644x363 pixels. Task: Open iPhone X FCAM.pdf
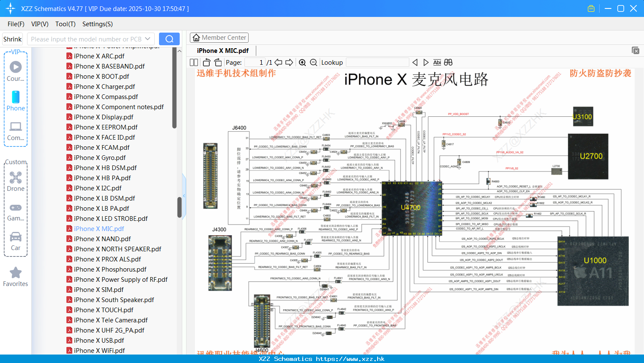101,147
